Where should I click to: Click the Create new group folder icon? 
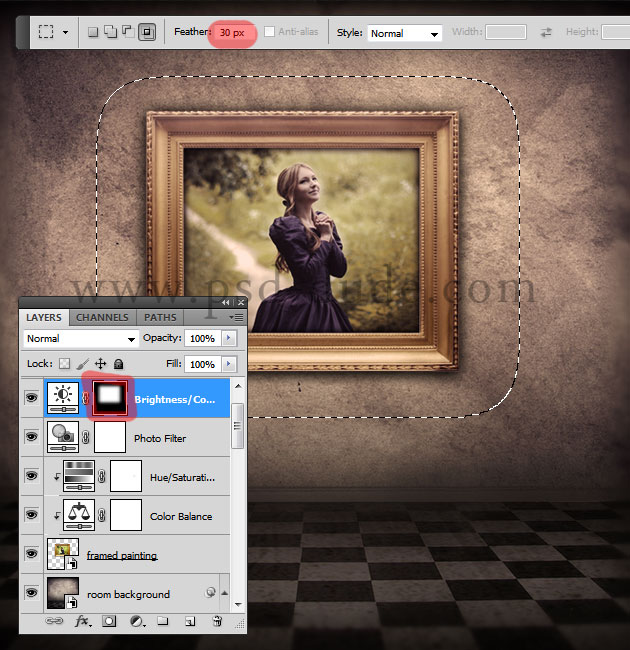click(162, 621)
